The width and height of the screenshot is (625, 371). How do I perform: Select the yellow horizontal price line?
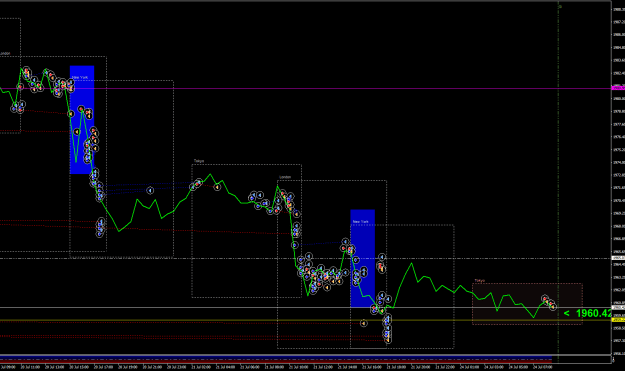click(x=305, y=320)
